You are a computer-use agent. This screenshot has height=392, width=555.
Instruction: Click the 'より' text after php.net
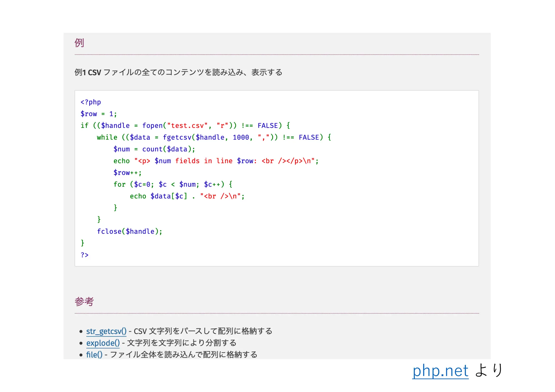[489, 370]
